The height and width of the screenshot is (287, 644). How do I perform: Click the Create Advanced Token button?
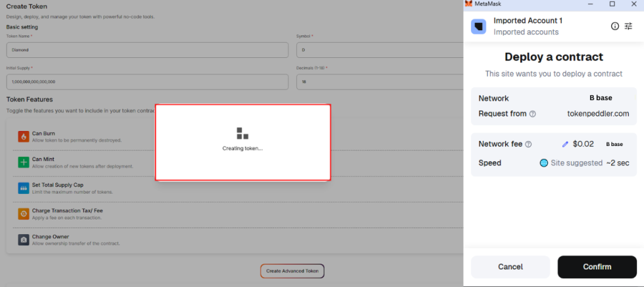292,271
